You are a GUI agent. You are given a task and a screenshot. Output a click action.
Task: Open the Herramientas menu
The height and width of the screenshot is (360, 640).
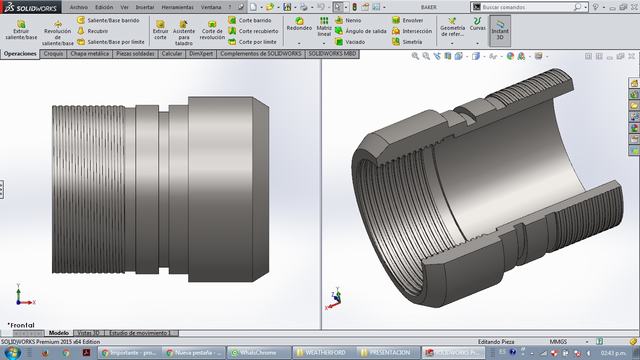(x=178, y=7)
